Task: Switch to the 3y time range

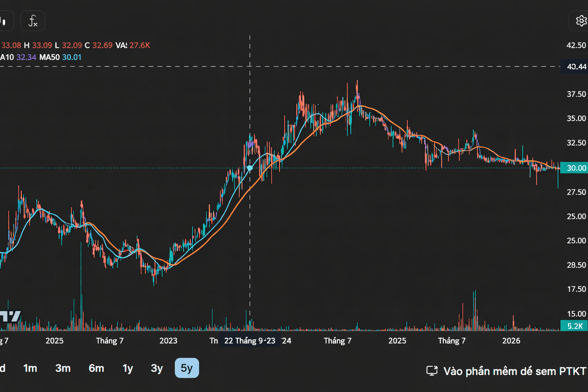Action: coord(157,368)
